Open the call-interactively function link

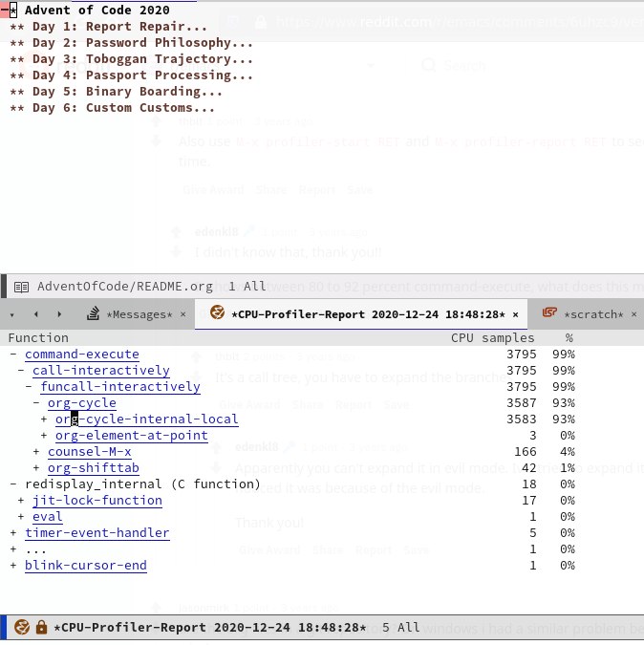pyautogui.click(x=101, y=371)
